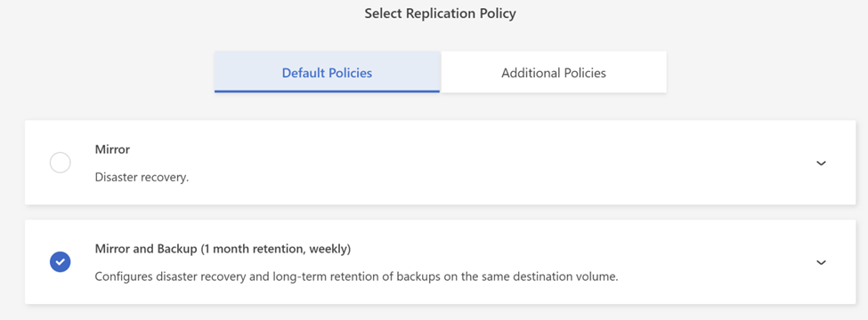Click the down arrow icon on backup card

(x=822, y=262)
